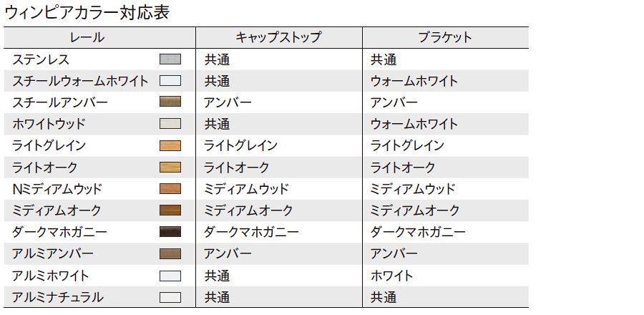Click the ライトオーク rail color swatch

170,168
